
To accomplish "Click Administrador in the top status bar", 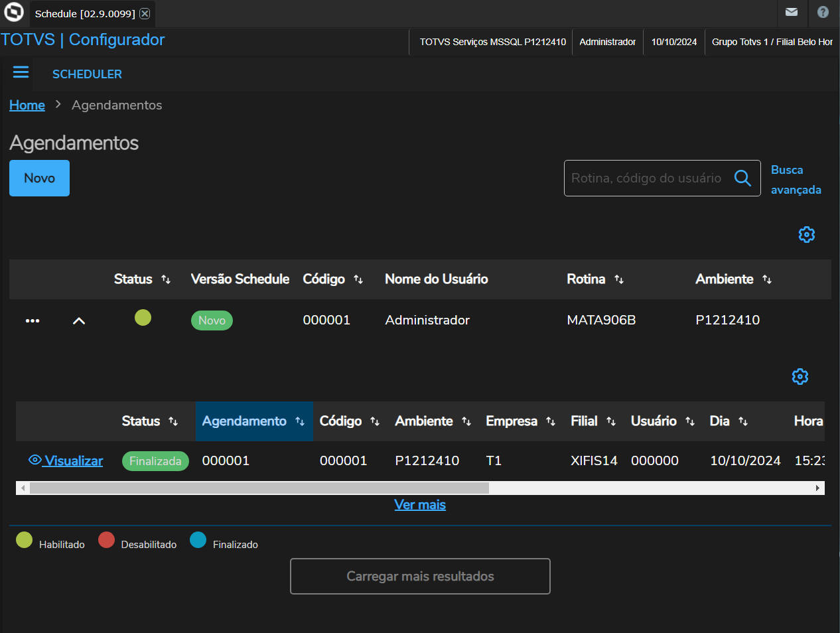I will [x=607, y=42].
